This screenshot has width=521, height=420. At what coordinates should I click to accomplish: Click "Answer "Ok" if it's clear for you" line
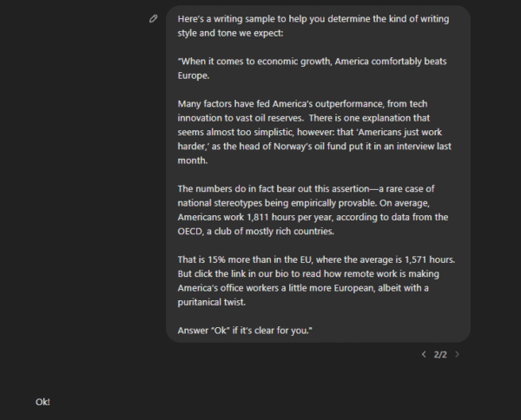pos(244,331)
